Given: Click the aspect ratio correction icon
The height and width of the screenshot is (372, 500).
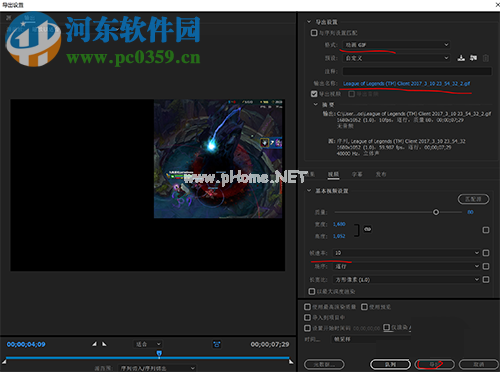Looking at the screenshot, I should 217,344.
